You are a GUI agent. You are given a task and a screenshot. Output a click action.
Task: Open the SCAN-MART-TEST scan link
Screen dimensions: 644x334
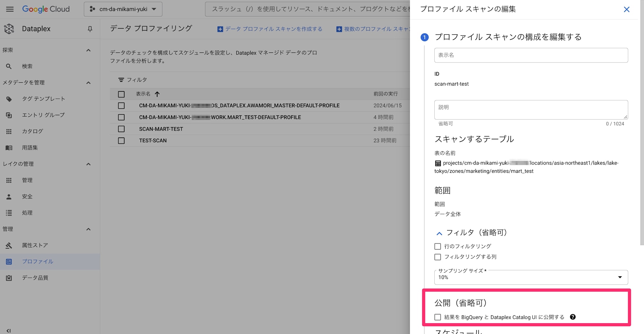click(x=161, y=129)
